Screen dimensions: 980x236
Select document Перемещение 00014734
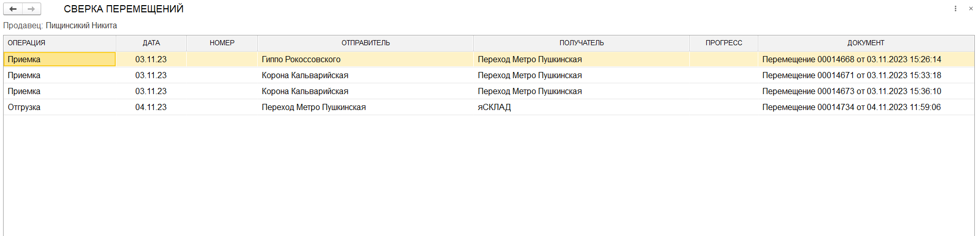tap(851, 107)
